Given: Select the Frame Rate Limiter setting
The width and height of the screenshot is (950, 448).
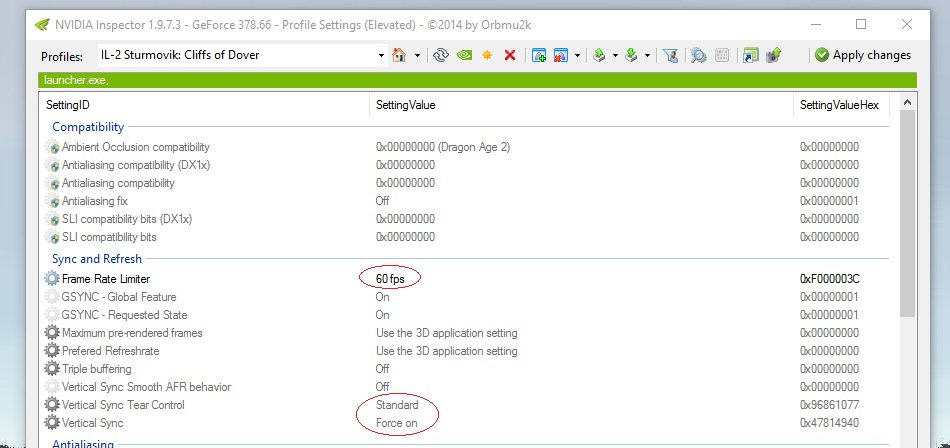Looking at the screenshot, I should 105,279.
